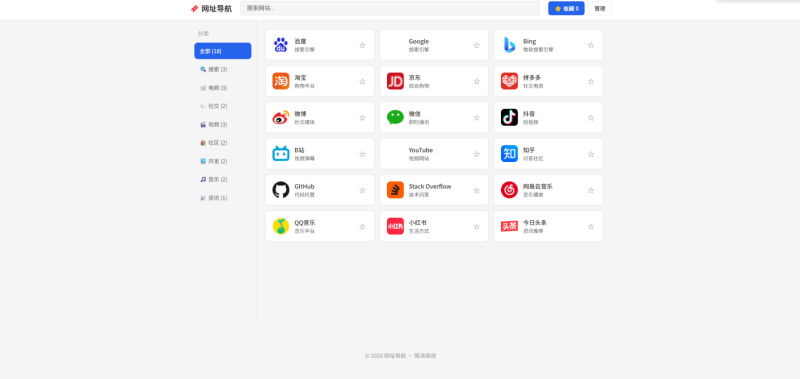Favorite Bing with its star
The width and height of the screenshot is (800, 379).
coord(591,45)
